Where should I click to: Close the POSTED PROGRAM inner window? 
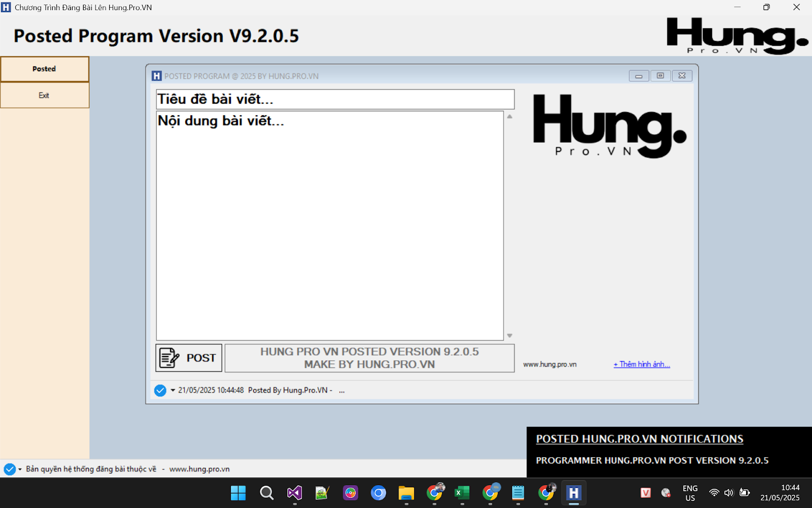pyautogui.click(x=682, y=76)
